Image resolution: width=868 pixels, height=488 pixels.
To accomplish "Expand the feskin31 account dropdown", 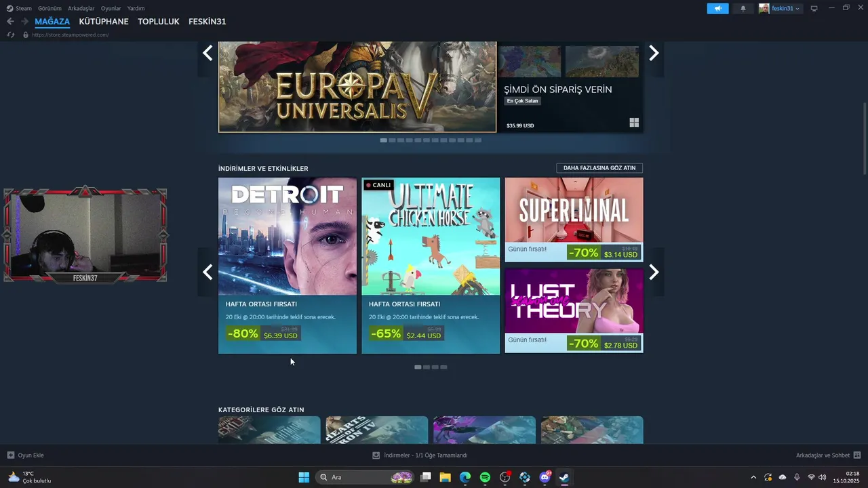I will [797, 9].
